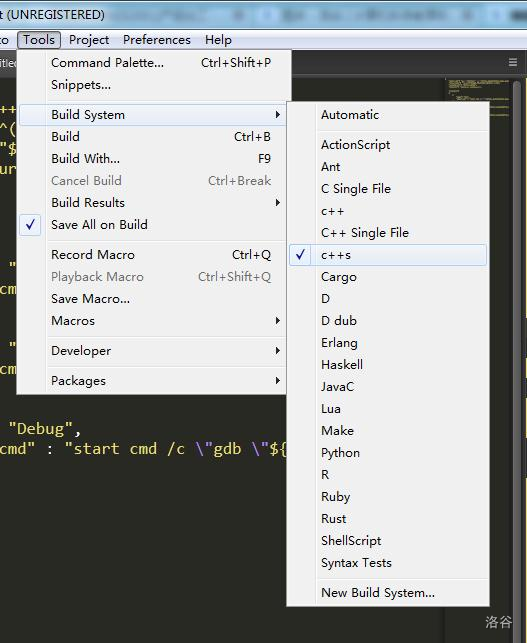Screen dimensions: 527x643
Task: Open the Project menu
Action: 89,40
